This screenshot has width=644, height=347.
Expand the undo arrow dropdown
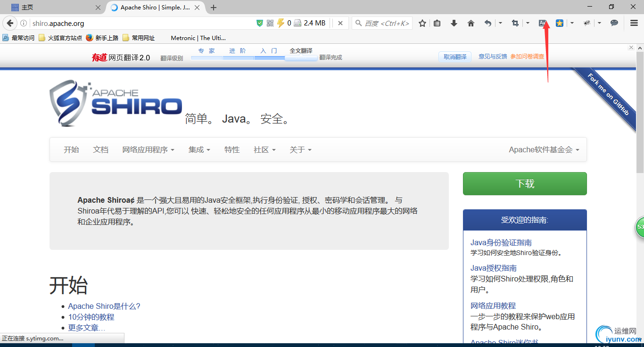coord(500,23)
